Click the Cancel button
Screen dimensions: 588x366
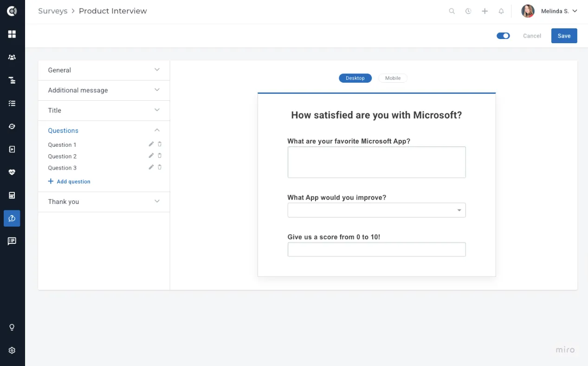[x=532, y=36]
